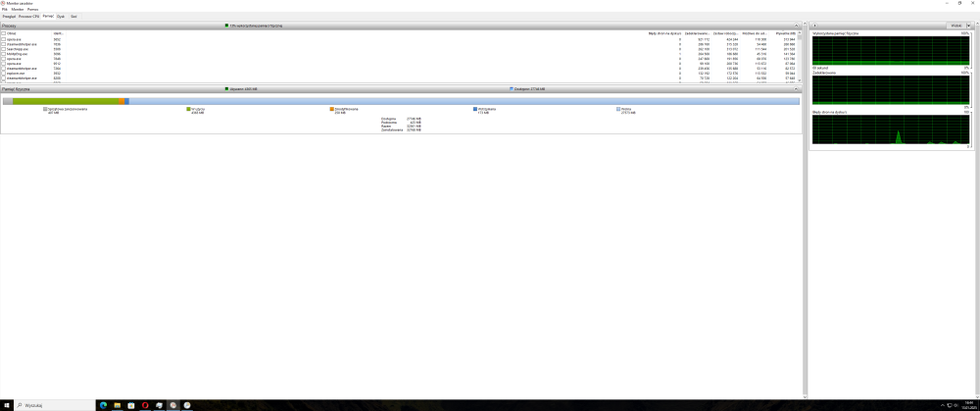
Task: Switch to the Sieć tab
Action: click(x=73, y=17)
